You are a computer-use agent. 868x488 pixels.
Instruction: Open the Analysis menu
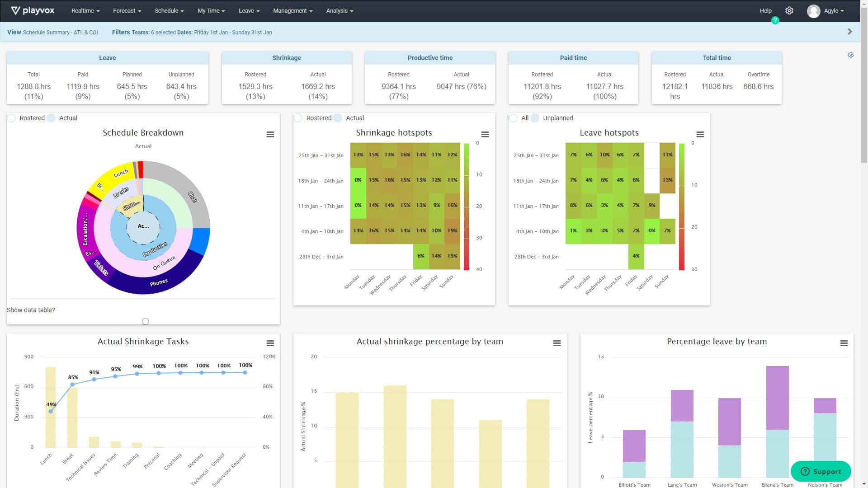[340, 11]
